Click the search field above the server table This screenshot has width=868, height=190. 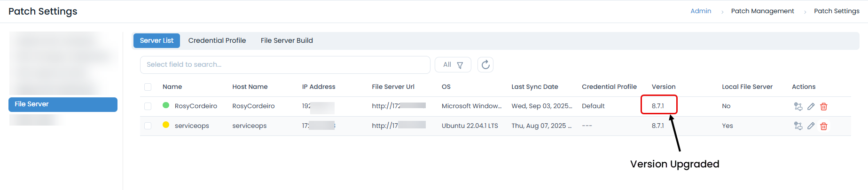285,65
